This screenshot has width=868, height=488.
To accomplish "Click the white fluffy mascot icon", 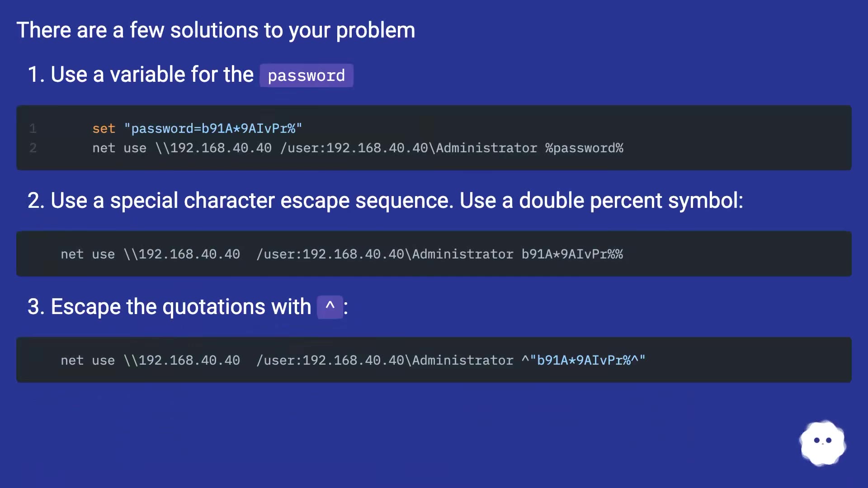I will pos(822,443).
